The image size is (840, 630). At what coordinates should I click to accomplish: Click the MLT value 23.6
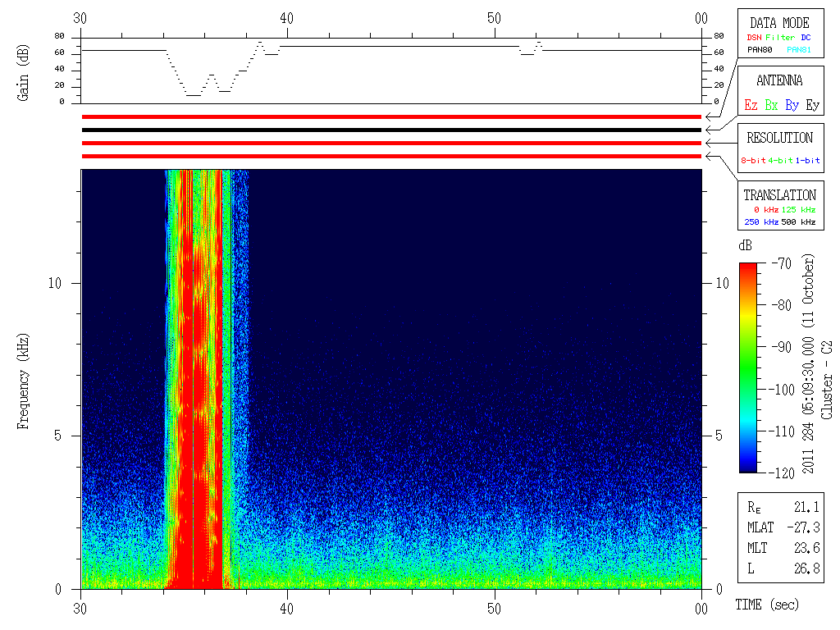[807, 547]
